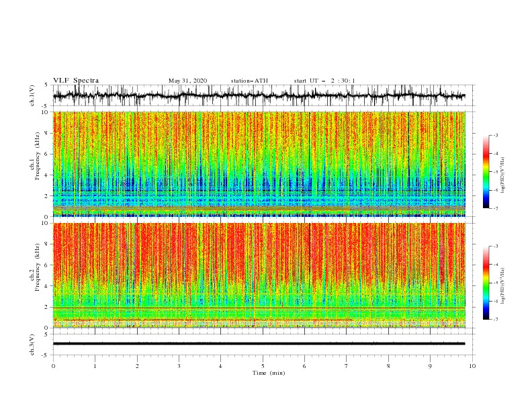Click the '6' tick on ch.2 frequency axis
The image size is (532, 411).
tap(47, 265)
